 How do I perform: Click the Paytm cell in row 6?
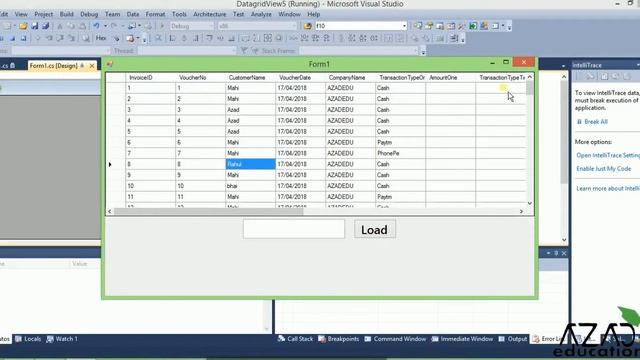pyautogui.click(x=400, y=142)
